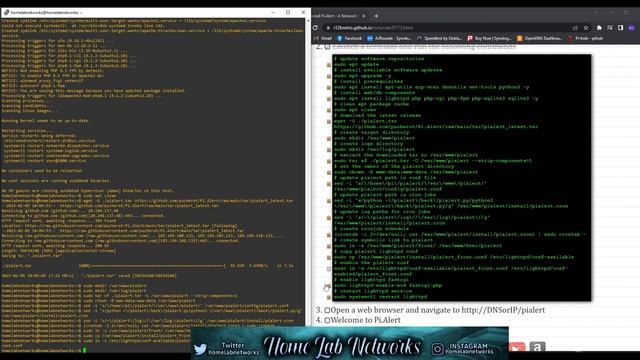Screen dimensions: 640x360
Task: Open the OpenDNS Dashboard bookmark
Action: pos(539,38)
